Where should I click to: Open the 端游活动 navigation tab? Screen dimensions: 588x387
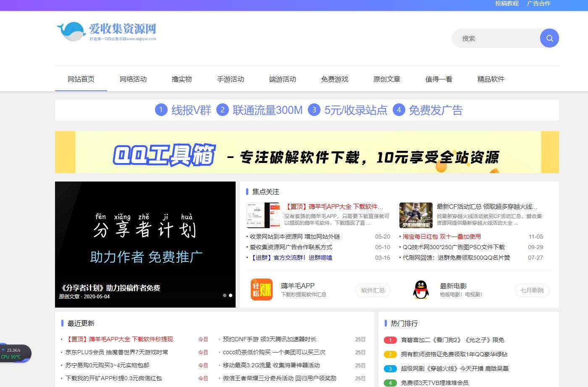coord(283,79)
